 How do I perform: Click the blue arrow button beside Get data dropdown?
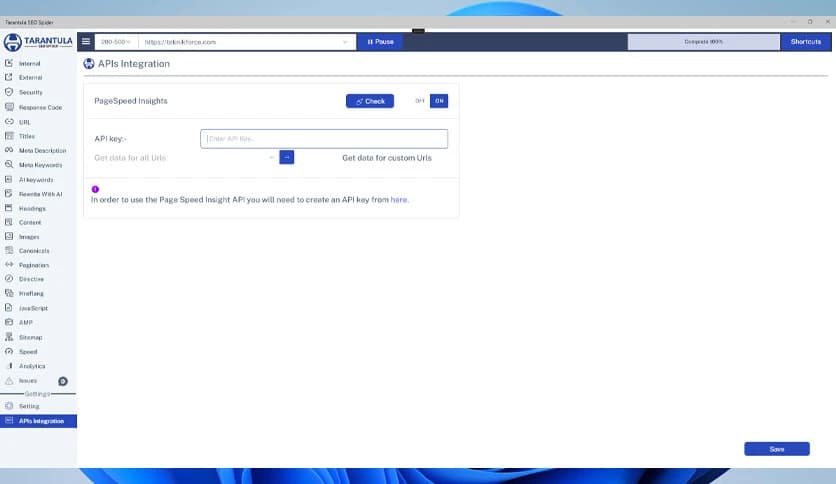click(286, 157)
